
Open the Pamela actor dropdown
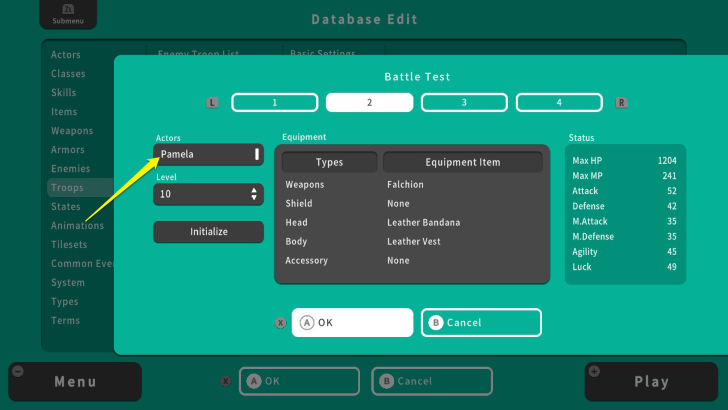click(x=208, y=154)
